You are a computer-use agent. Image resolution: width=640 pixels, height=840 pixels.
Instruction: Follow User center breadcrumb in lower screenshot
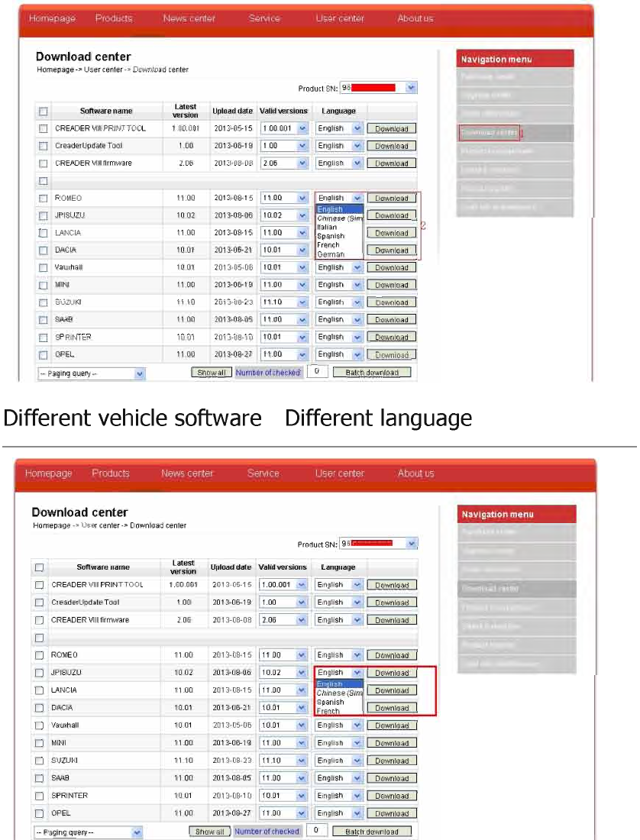[x=101, y=525]
